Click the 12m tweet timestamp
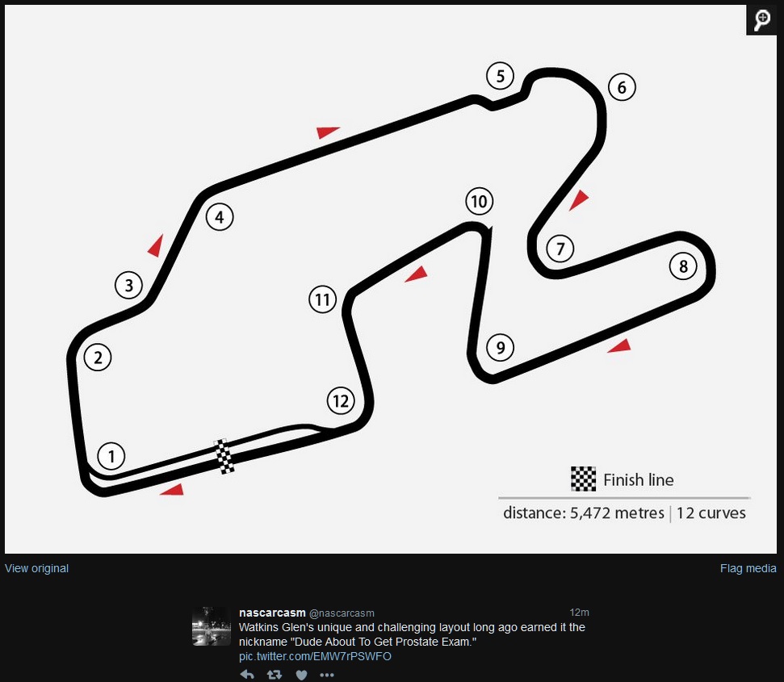The image size is (784, 682). (x=579, y=613)
